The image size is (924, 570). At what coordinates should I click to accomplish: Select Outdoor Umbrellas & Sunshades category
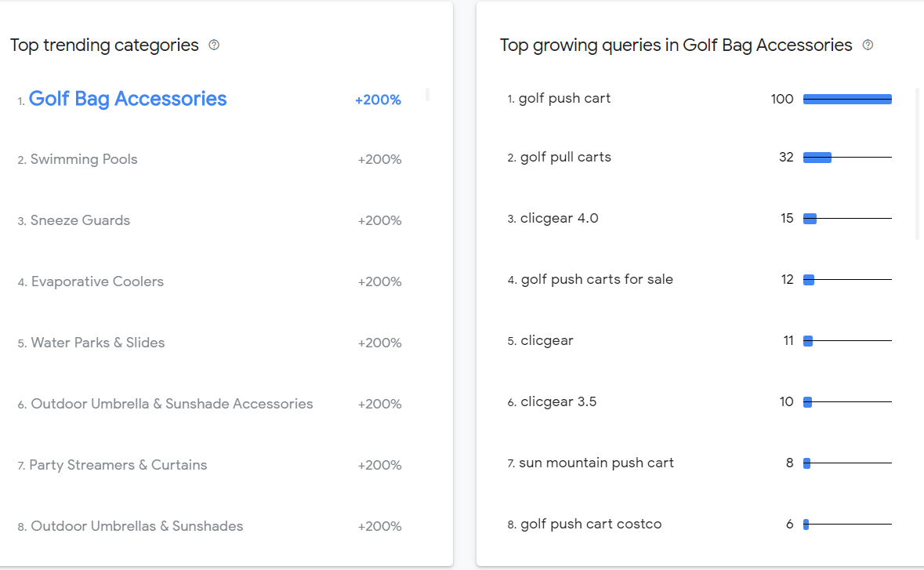point(136,526)
